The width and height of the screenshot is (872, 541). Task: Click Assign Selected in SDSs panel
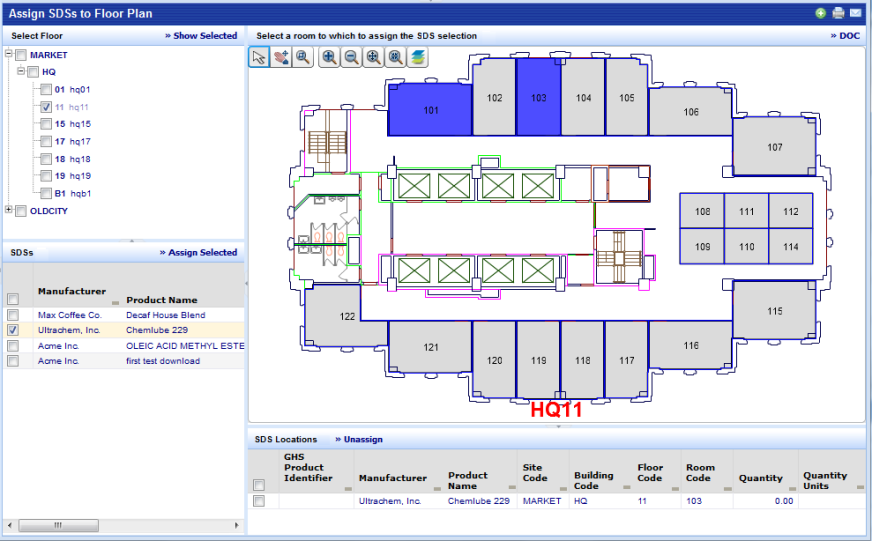coord(202,253)
